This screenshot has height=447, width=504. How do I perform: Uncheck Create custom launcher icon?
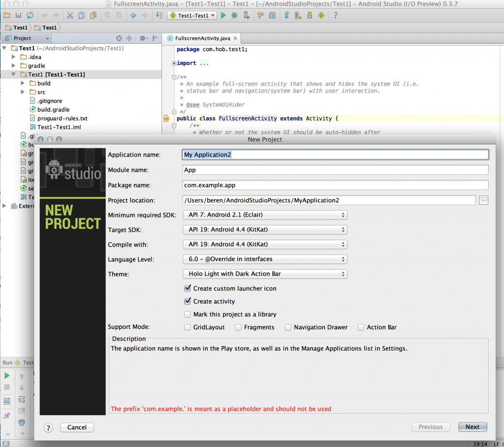point(188,289)
